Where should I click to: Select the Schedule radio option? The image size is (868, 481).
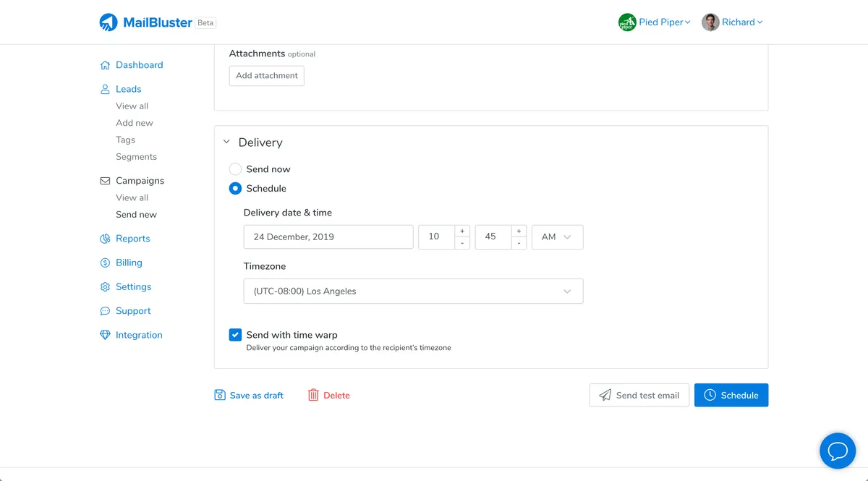(x=235, y=189)
